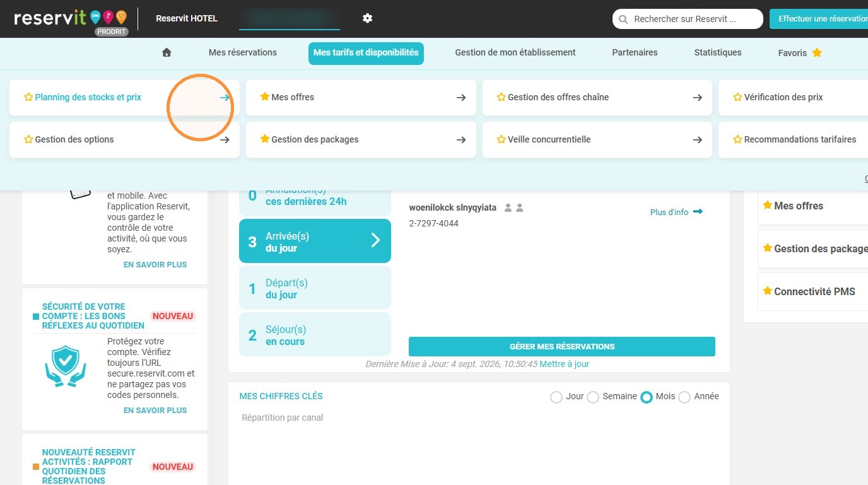The image size is (868, 485).
Task: Toggle the Gestion des packages menu star
Action: [265, 139]
